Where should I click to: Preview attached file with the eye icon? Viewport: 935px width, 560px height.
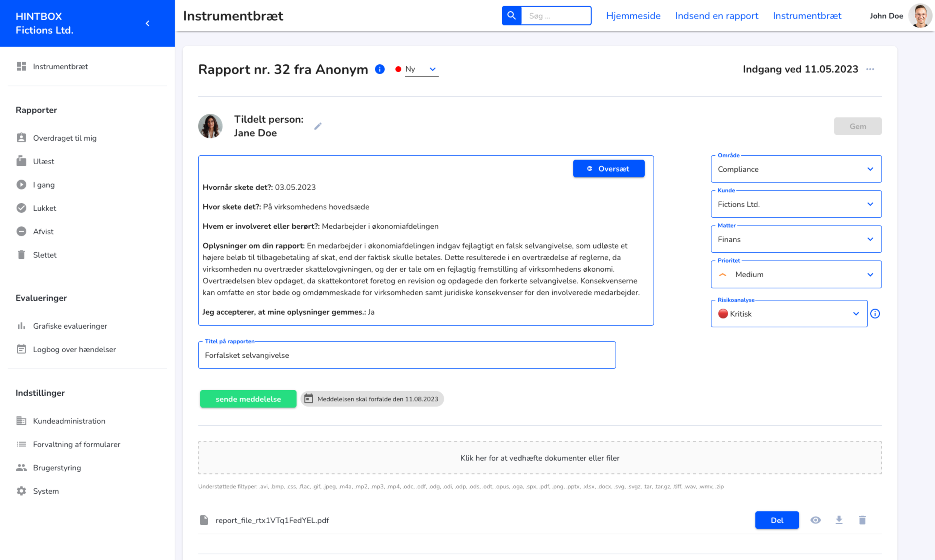coord(816,520)
